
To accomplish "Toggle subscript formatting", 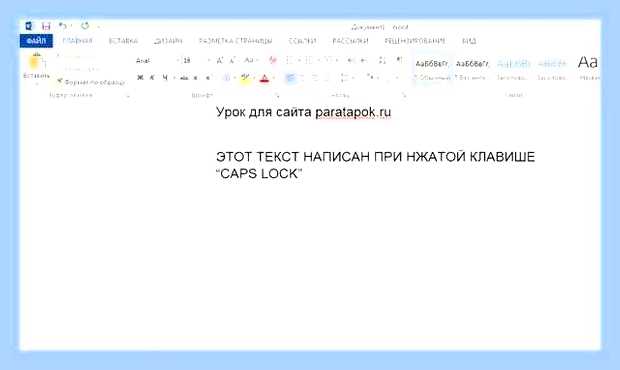I will tap(196, 78).
